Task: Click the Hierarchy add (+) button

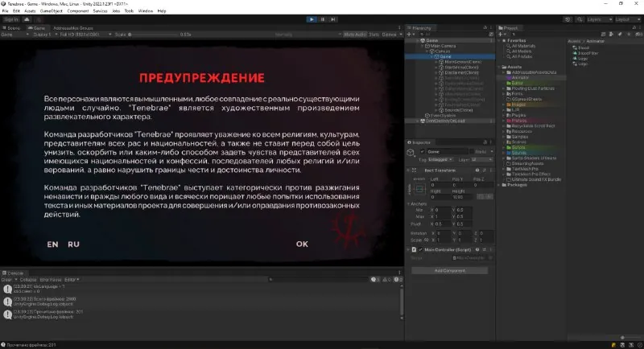Action: pos(409,35)
